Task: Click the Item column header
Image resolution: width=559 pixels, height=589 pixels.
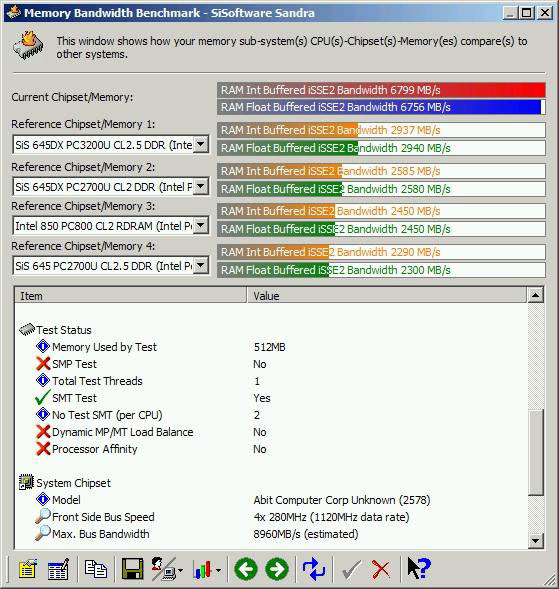Action: point(131,296)
